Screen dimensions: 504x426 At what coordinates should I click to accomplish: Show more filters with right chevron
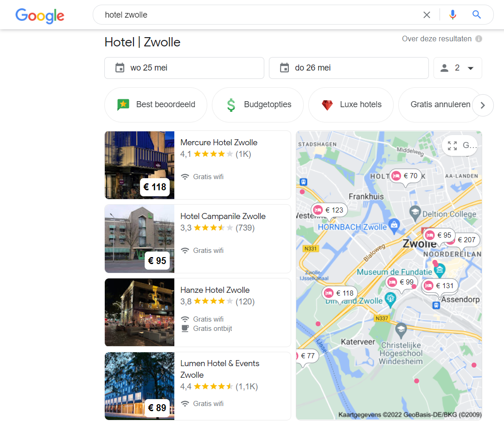(x=483, y=105)
